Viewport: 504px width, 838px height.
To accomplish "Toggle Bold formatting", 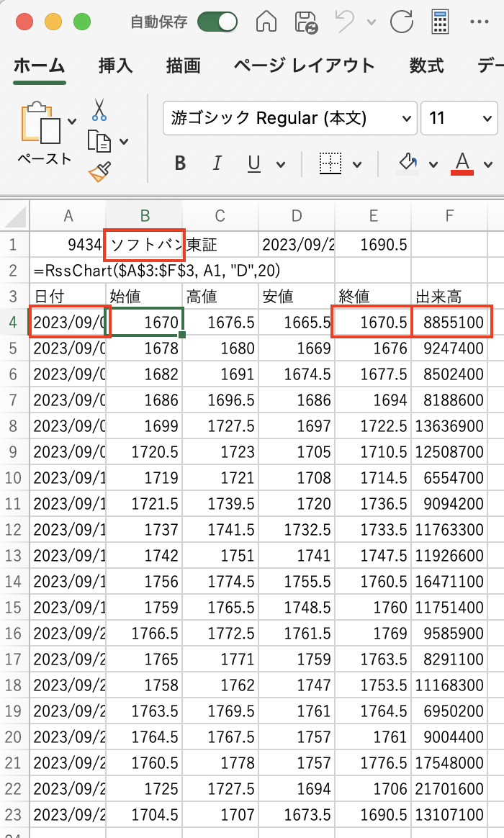I will point(181,164).
